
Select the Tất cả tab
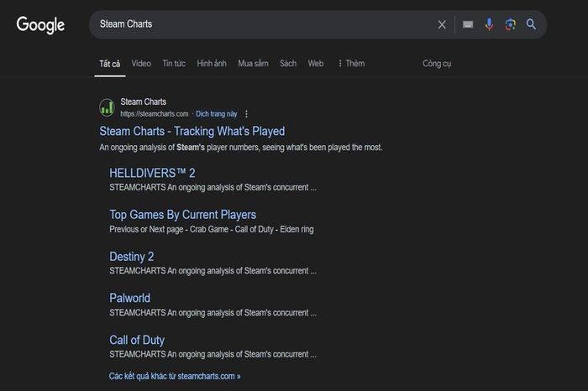click(109, 64)
